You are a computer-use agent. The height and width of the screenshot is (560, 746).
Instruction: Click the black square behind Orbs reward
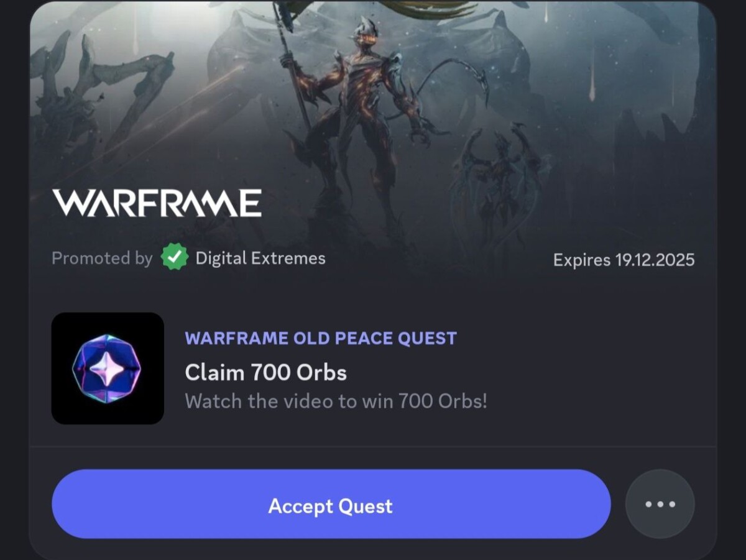pyautogui.click(x=108, y=369)
